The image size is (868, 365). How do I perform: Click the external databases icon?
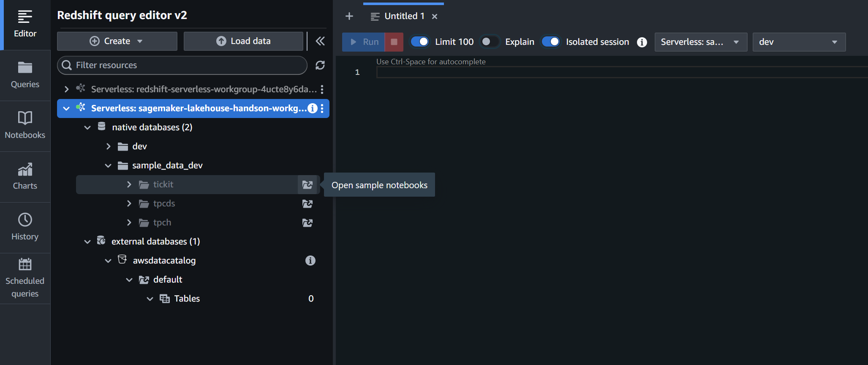(101, 241)
